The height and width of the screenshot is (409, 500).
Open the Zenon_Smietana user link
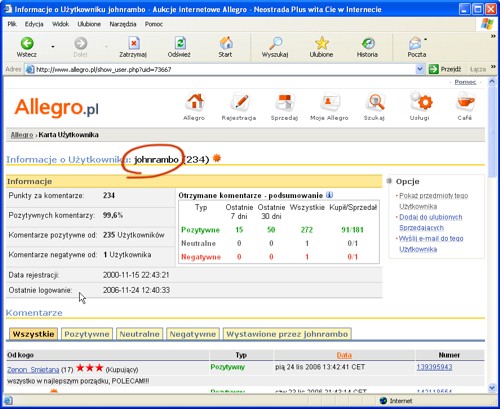coord(33,370)
